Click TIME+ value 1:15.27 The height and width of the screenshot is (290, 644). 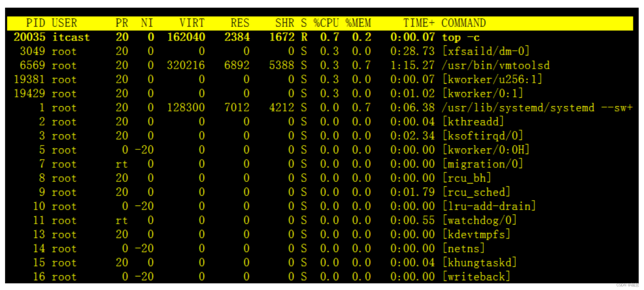[413, 65]
